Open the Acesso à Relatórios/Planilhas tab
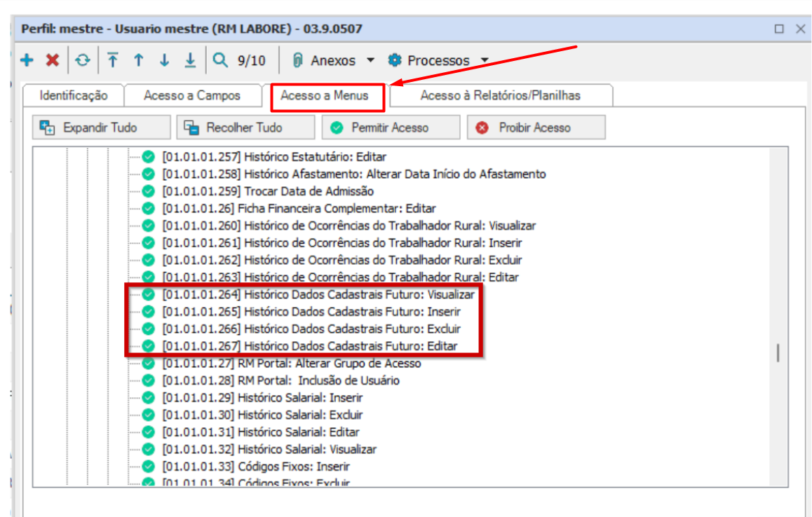 click(500, 96)
